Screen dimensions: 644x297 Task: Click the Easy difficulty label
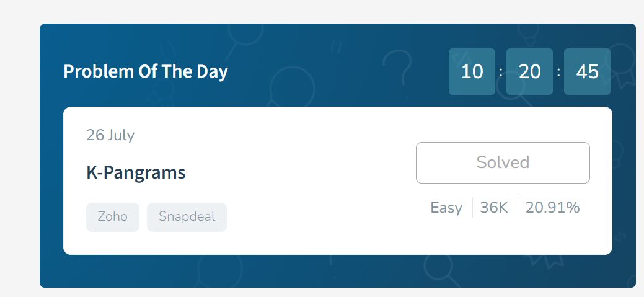coord(446,208)
